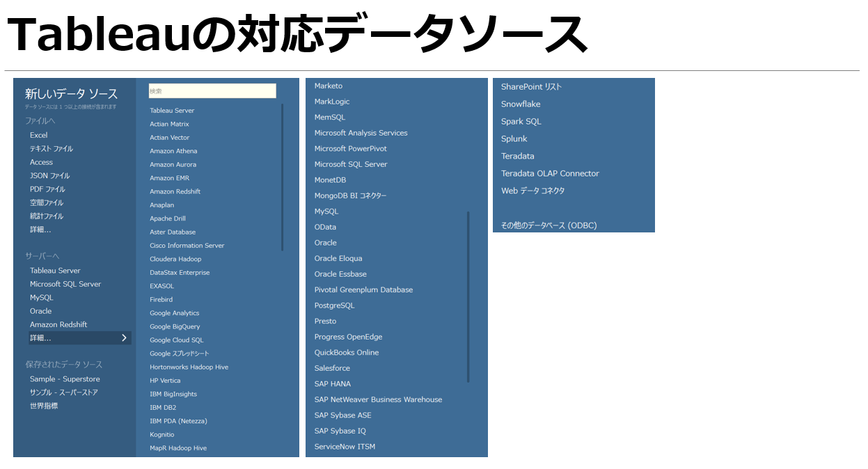Select Pivotal Greenplum Database
The height and width of the screenshot is (469, 868).
pos(364,289)
